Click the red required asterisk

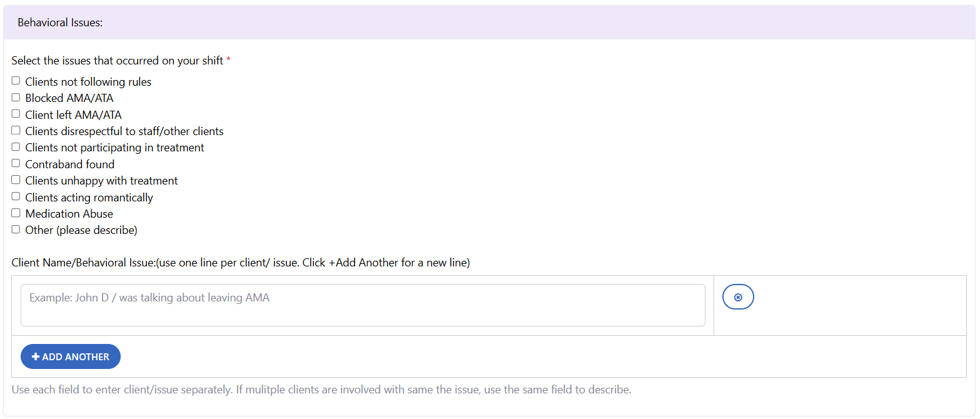click(x=228, y=61)
